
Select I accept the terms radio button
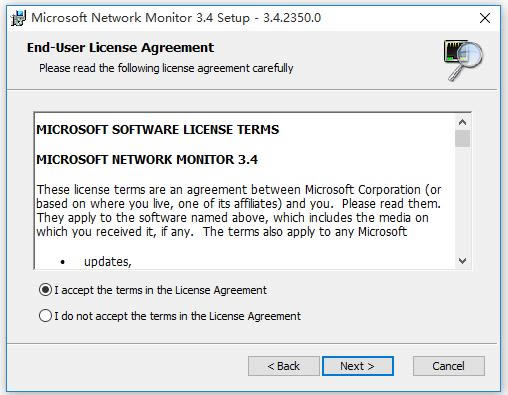[45, 290]
